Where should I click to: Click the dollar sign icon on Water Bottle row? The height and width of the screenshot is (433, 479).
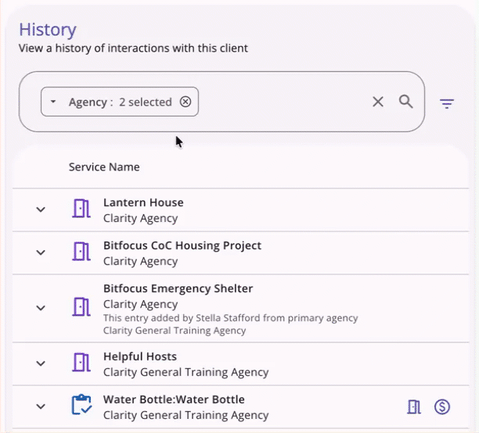(x=442, y=407)
